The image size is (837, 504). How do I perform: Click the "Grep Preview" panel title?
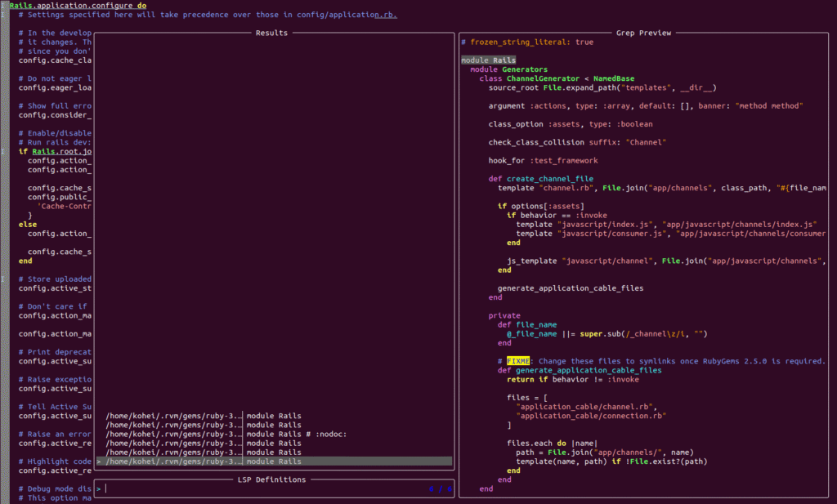coord(644,33)
